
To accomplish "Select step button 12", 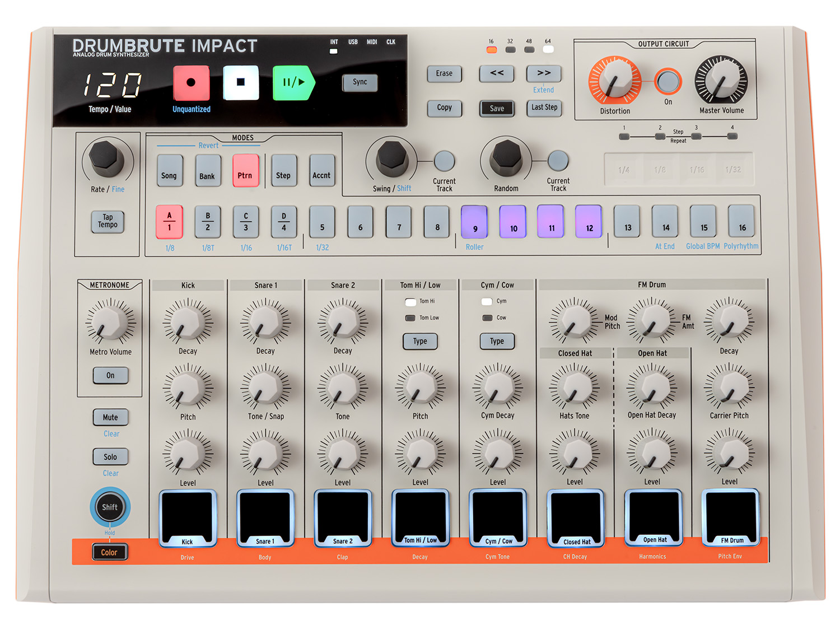I will pyautogui.click(x=589, y=221).
